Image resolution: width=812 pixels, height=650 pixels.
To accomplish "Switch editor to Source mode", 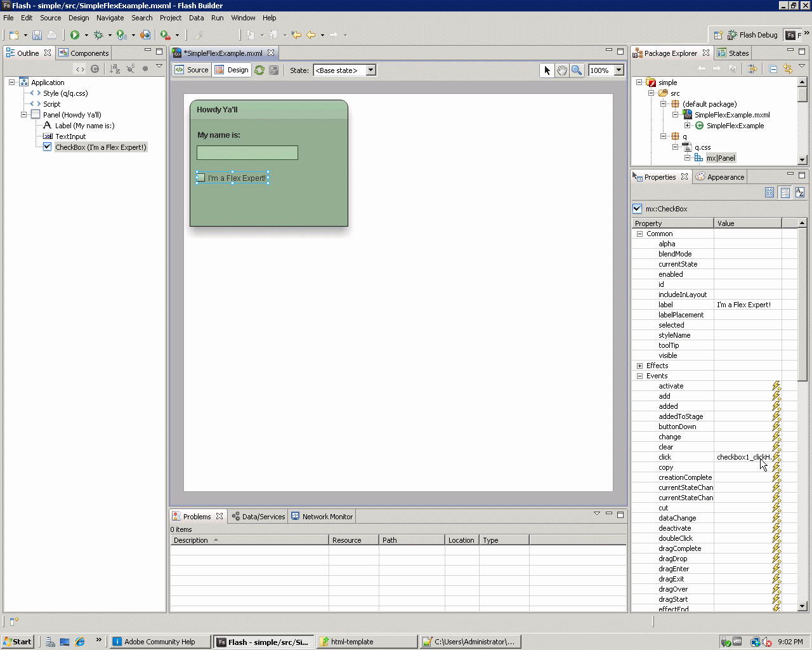I will coord(192,70).
